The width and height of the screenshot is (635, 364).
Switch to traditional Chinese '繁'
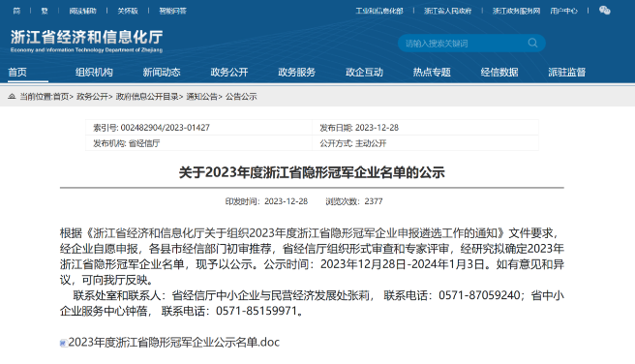pos(45,11)
